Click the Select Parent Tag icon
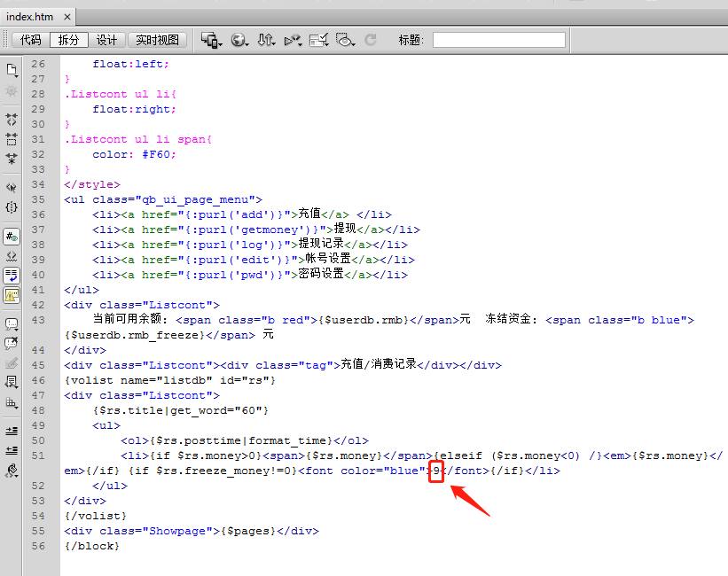Screen dimensions: 728x576 click(x=12, y=188)
